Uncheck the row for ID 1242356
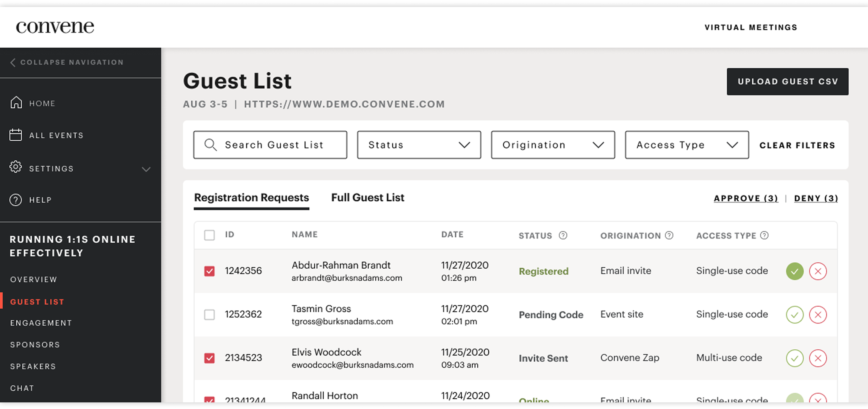The height and width of the screenshot is (409, 868). pyautogui.click(x=209, y=271)
